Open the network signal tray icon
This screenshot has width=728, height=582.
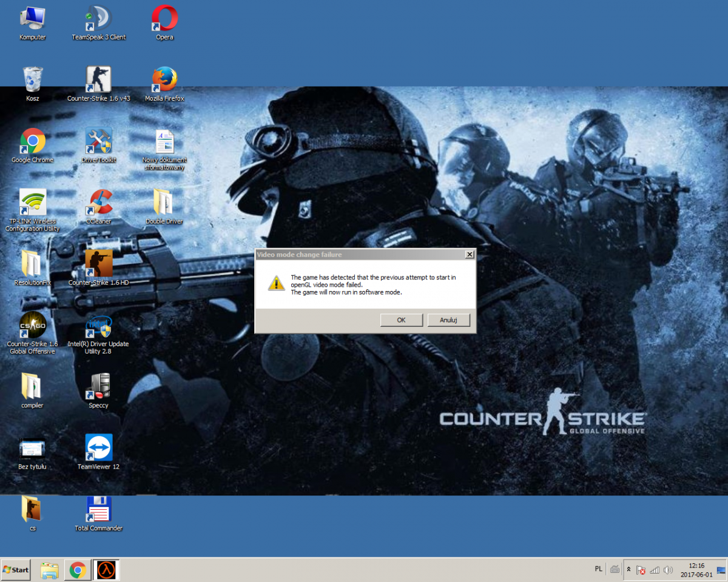pos(655,570)
